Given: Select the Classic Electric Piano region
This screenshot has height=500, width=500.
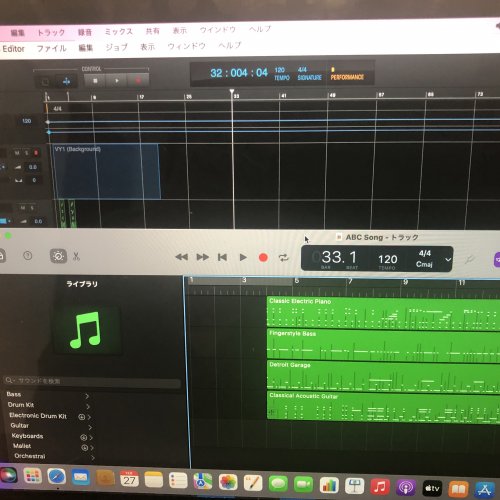Looking at the screenshot, I should coord(383,312).
